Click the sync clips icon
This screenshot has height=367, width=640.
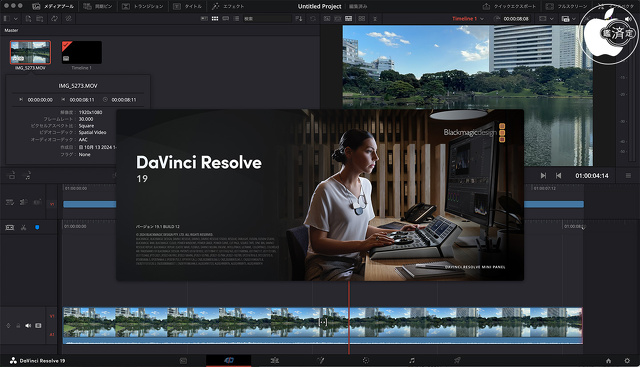point(54,19)
